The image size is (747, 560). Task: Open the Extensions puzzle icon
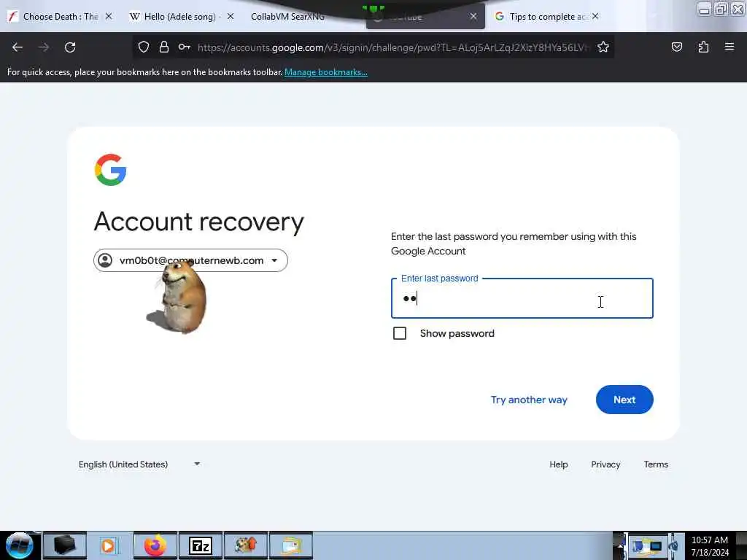tap(703, 47)
